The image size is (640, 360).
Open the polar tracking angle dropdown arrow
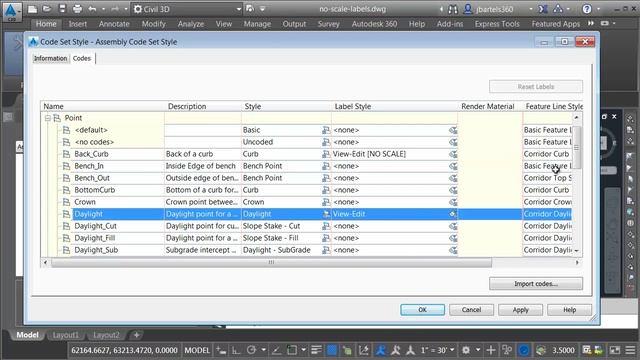point(263,350)
